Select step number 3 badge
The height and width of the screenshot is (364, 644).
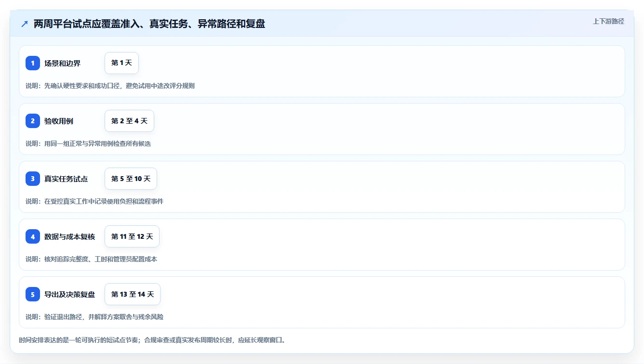33,179
